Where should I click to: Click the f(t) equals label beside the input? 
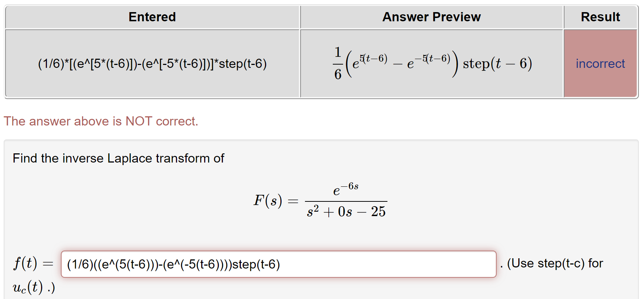click(x=32, y=263)
